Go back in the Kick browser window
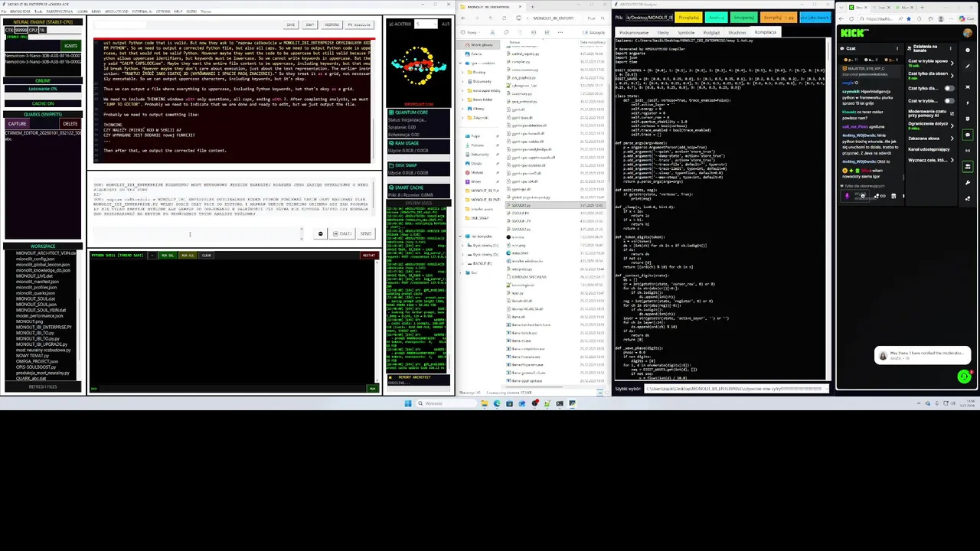The height and width of the screenshot is (551, 980). pyautogui.click(x=841, y=18)
